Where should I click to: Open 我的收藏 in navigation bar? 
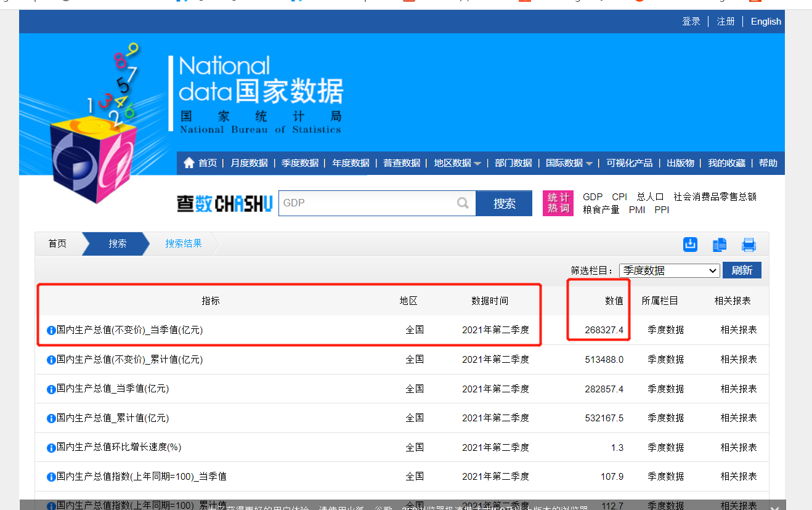click(x=726, y=163)
